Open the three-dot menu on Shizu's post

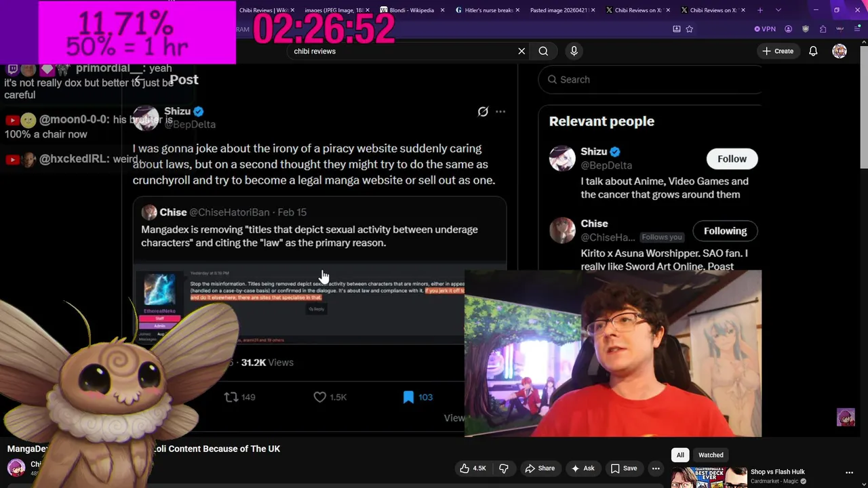click(500, 111)
